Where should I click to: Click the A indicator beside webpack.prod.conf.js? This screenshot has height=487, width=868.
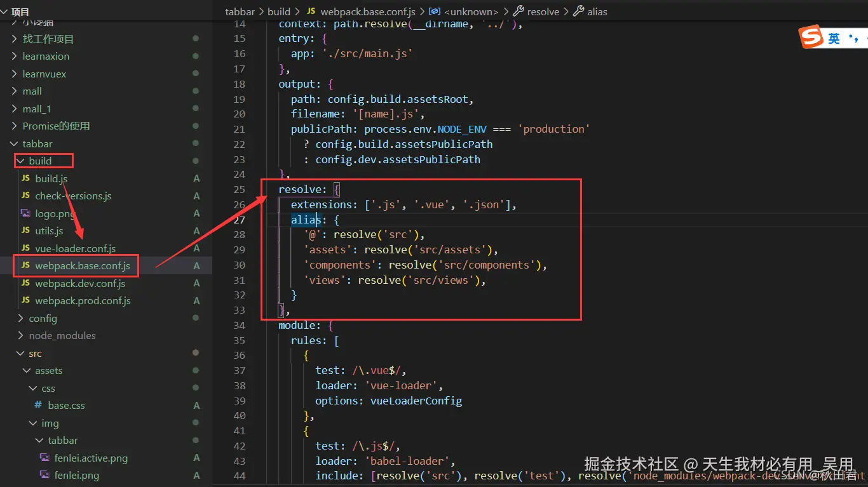[196, 300]
